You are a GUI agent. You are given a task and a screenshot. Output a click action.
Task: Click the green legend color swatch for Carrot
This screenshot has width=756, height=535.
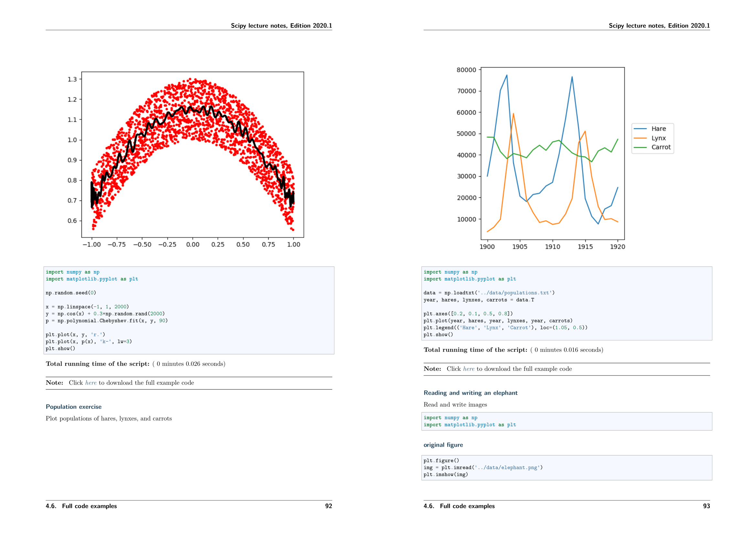click(640, 147)
